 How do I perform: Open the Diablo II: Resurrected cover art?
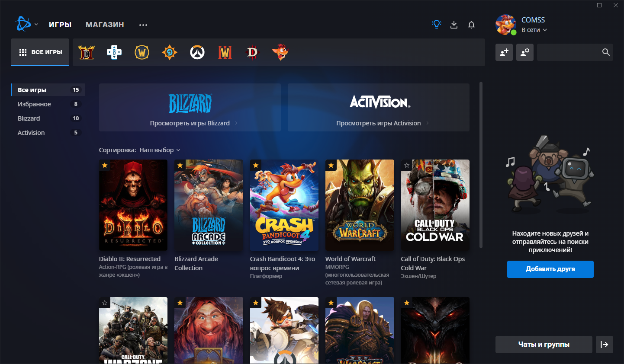tap(133, 205)
